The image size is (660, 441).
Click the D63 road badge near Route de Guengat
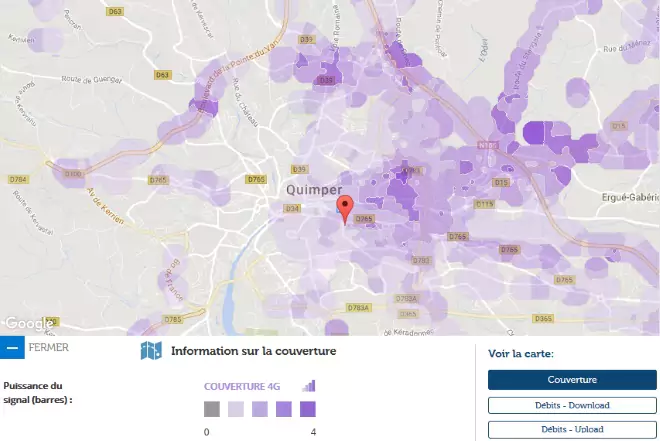[162, 75]
